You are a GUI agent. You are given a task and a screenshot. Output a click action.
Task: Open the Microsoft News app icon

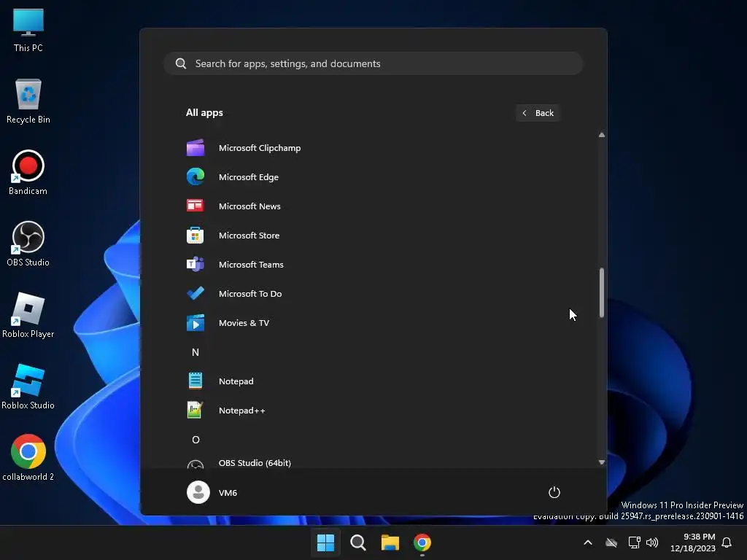coord(196,206)
